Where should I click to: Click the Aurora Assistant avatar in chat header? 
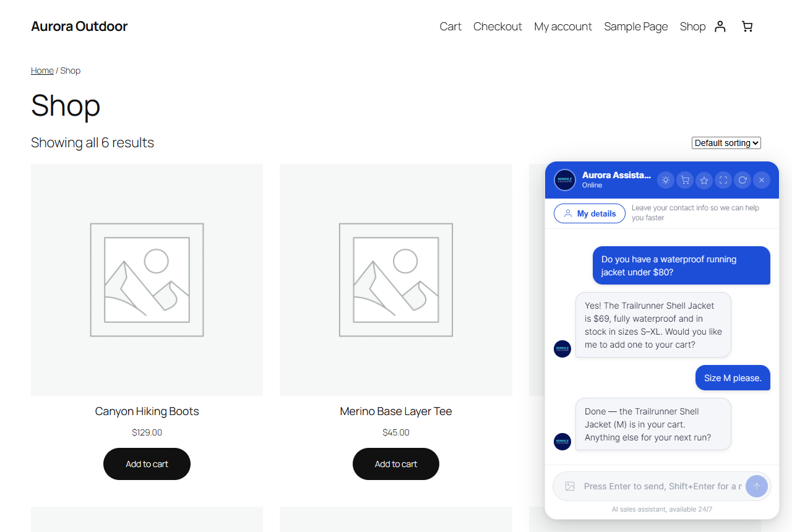pos(565,180)
